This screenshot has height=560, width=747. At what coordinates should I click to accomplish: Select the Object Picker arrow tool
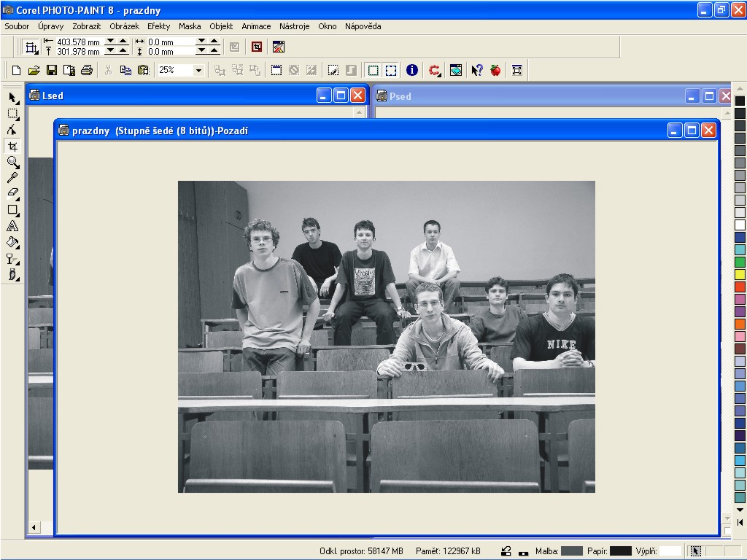click(x=12, y=98)
